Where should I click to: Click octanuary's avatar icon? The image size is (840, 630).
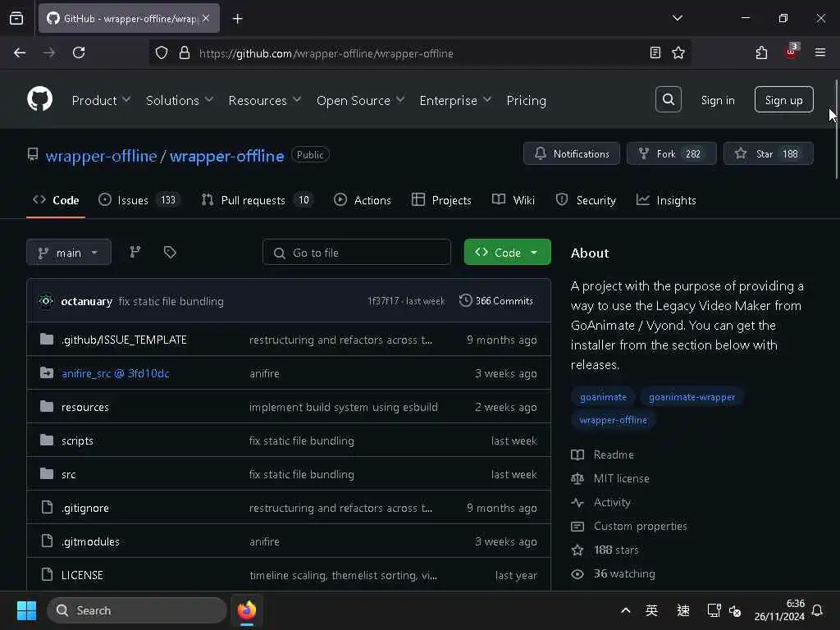pyautogui.click(x=46, y=301)
